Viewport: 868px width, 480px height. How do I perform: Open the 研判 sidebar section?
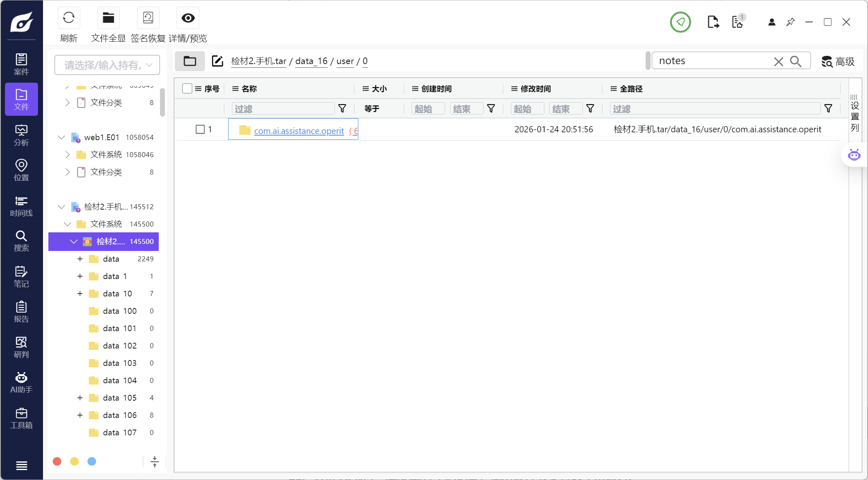click(x=21, y=347)
